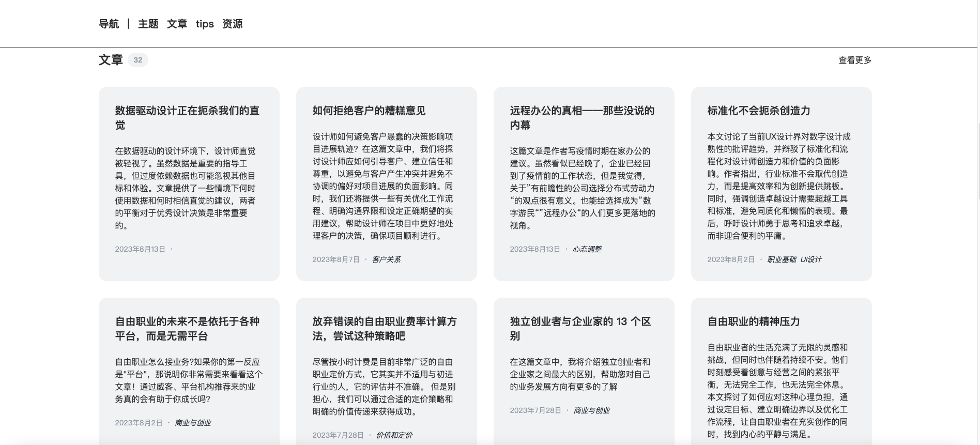Image resolution: width=980 pixels, height=445 pixels.
Task: Open article 数据驱动设计正在扼杀我们的直觉
Action: click(187, 118)
